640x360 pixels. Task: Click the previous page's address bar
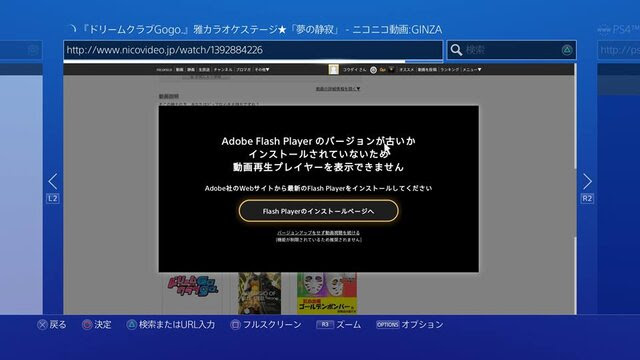pyautogui.click(x=21, y=50)
